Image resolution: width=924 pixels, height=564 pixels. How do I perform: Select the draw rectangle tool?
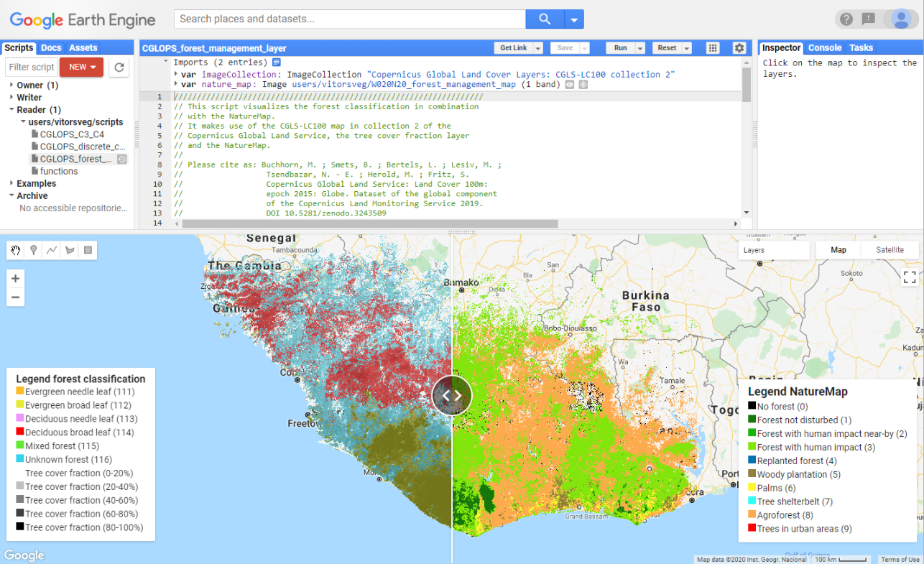tap(88, 250)
